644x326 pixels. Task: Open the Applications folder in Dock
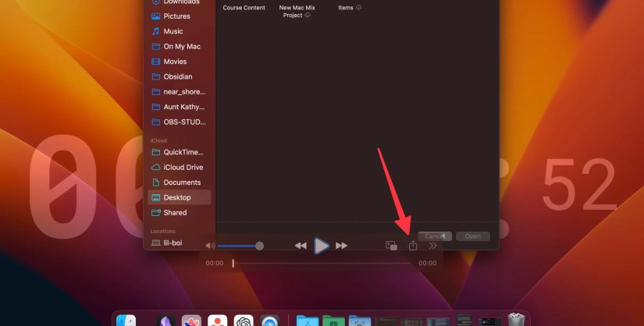308,321
